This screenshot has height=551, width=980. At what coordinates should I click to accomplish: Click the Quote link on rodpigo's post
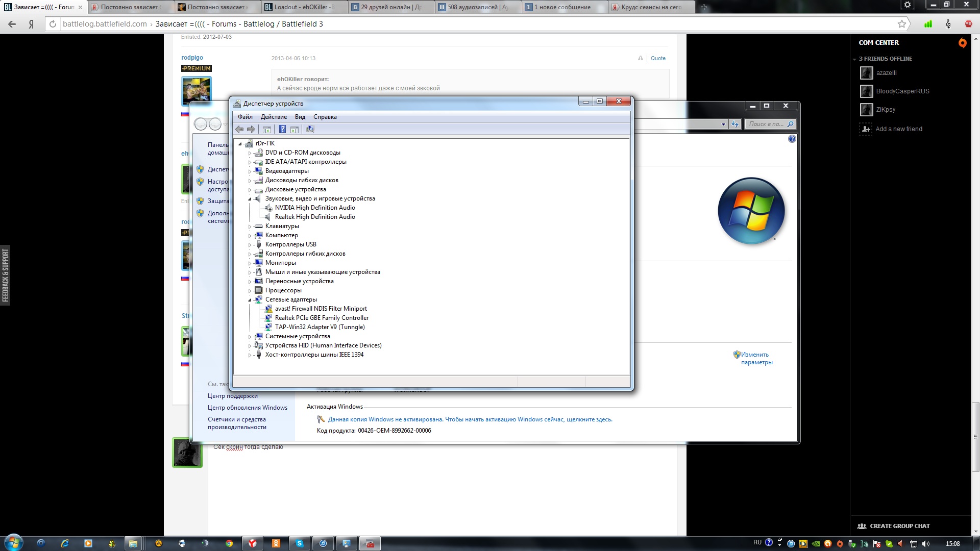click(x=658, y=58)
